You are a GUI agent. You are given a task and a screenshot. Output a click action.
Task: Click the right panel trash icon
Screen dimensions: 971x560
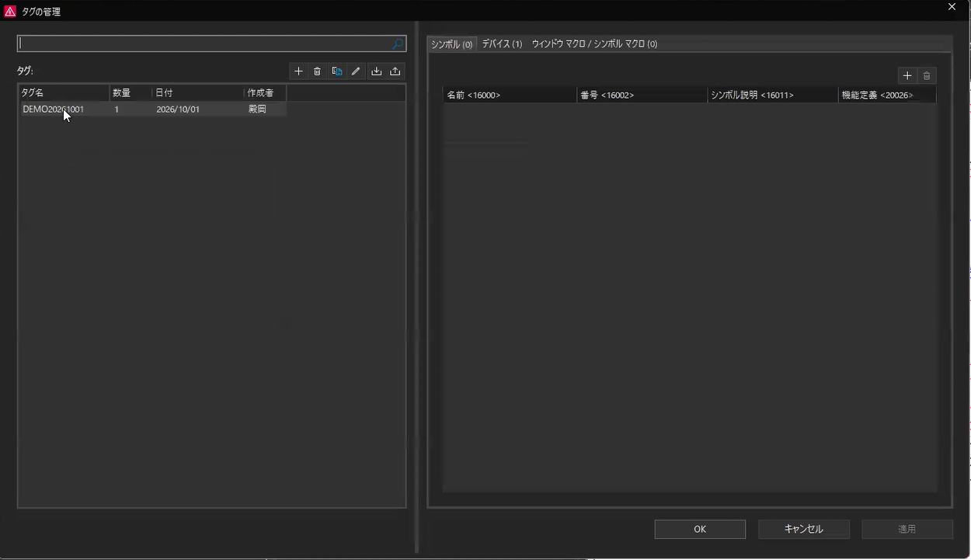927,75
